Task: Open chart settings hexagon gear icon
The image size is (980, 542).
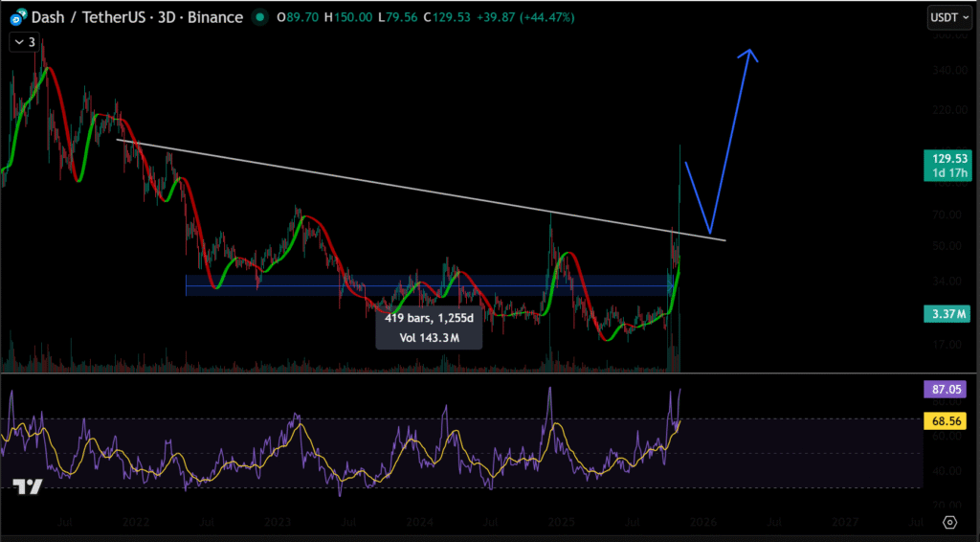Action: pos(949,522)
